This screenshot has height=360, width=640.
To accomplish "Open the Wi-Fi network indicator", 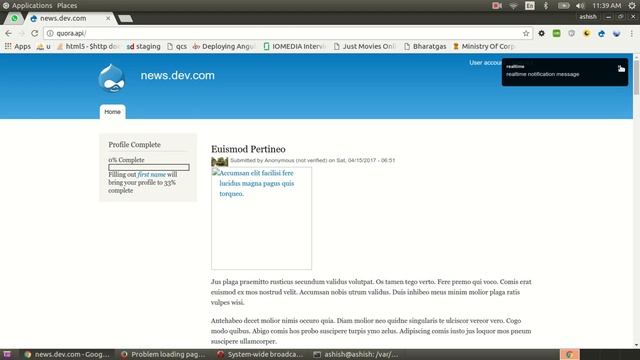I will [513, 6].
